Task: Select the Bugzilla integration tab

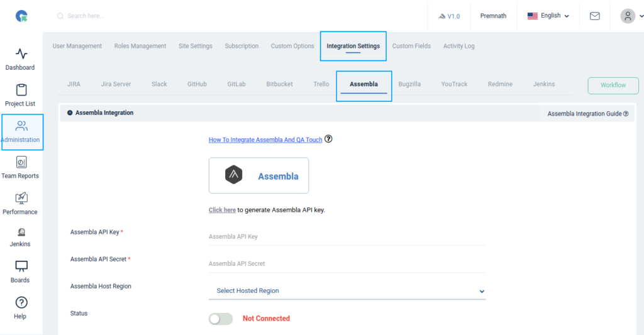Action: (x=409, y=84)
